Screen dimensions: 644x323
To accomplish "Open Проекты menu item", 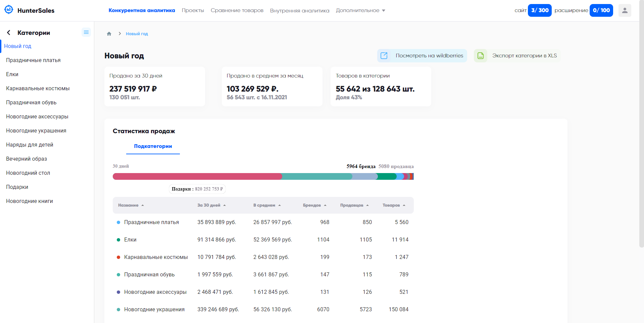I will 193,10.
